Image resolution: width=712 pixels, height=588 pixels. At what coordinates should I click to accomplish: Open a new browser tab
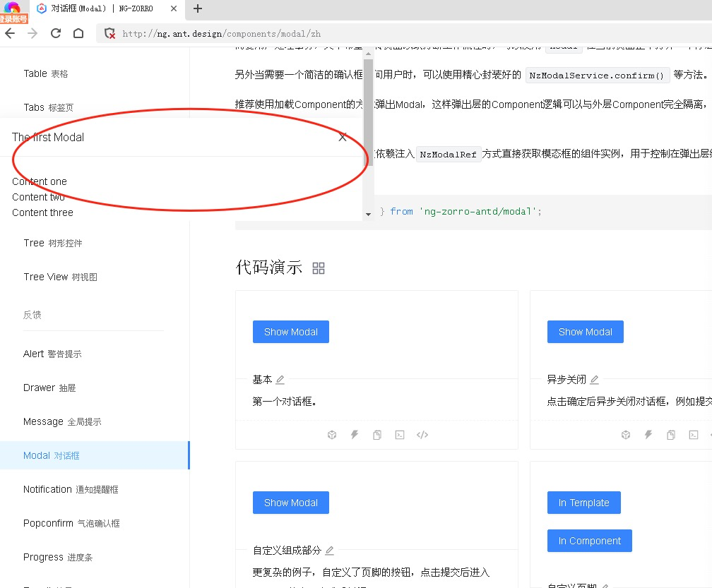click(x=197, y=10)
